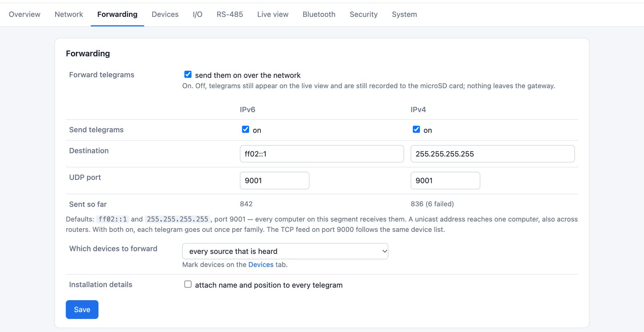Image resolution: width=644 pixels, height=332 pixels.
Task: Select the IPv4 count '836 (6 failed)'
Action: (x=432, y=204)
